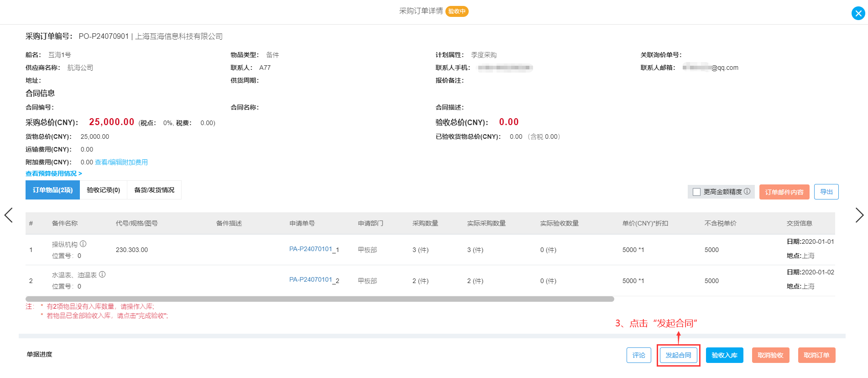Click the 验收中 status badge
The height and width of the screenshot is (378, 868).
click(457, 11)
